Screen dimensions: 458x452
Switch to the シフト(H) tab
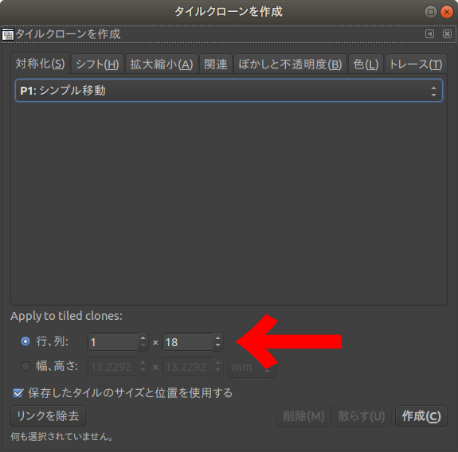[97, 64]
